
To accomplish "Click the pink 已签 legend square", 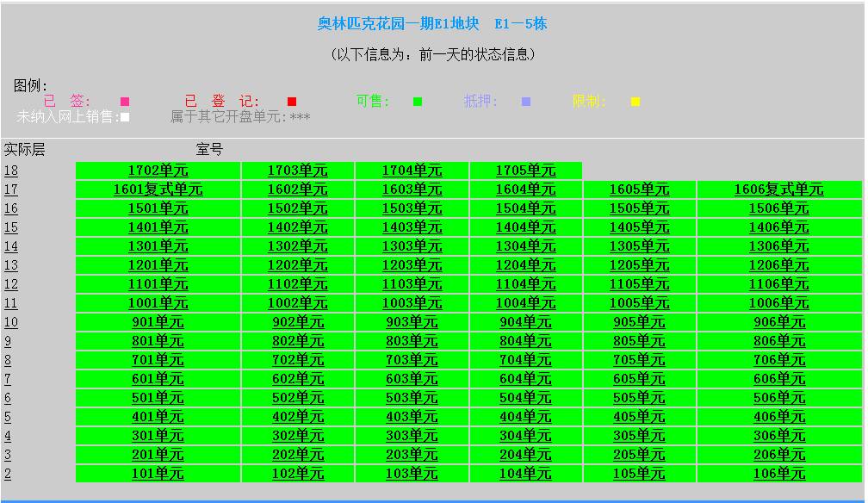I will [x=123, y=101].
